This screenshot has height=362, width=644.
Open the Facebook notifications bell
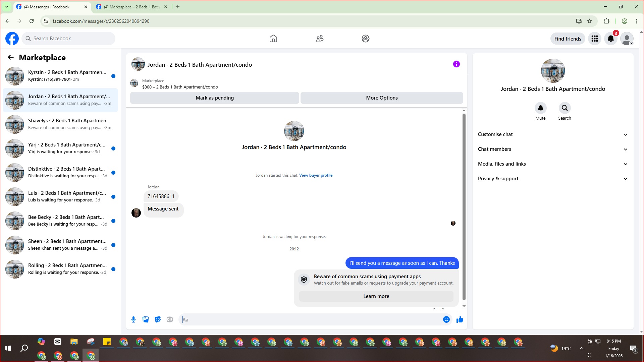[x=610, y=39]
